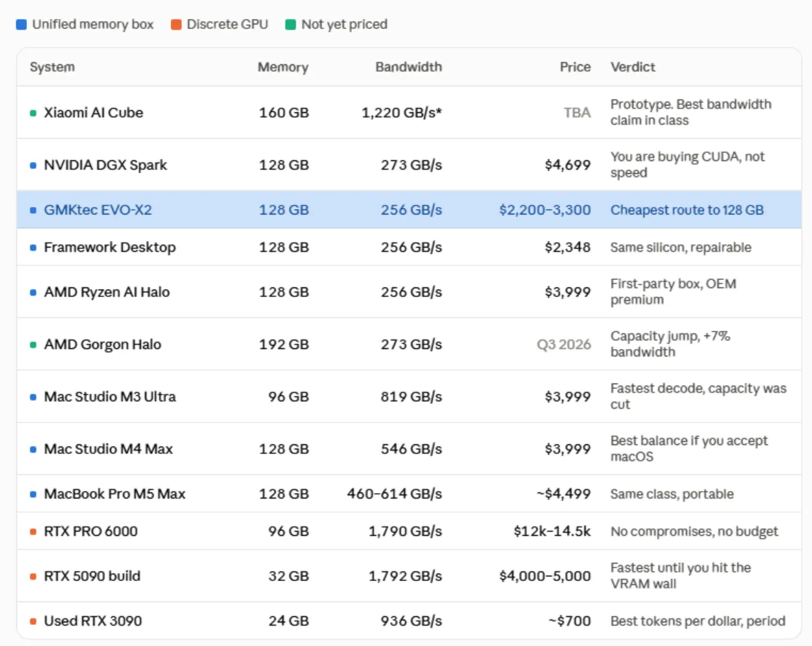
Task: Click the System column header
Action: click(x=52, y=67)
